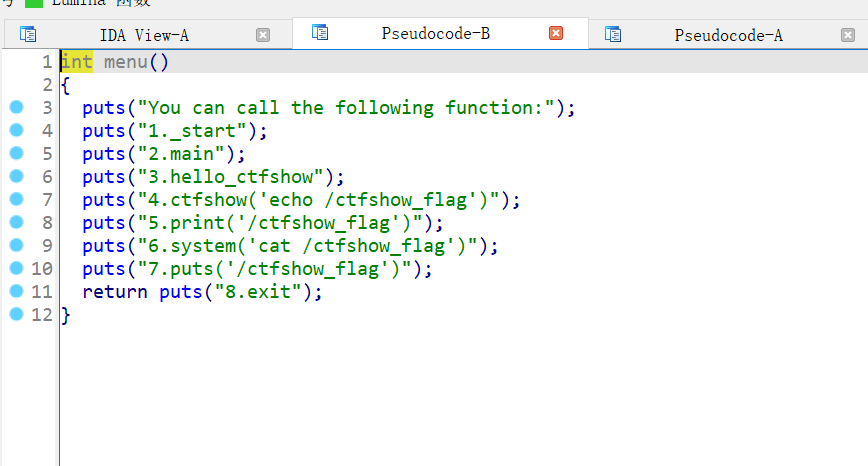868x466 pixels.
Task: Toggle breakpoint at line 9 system call
Action: [16, 245]
